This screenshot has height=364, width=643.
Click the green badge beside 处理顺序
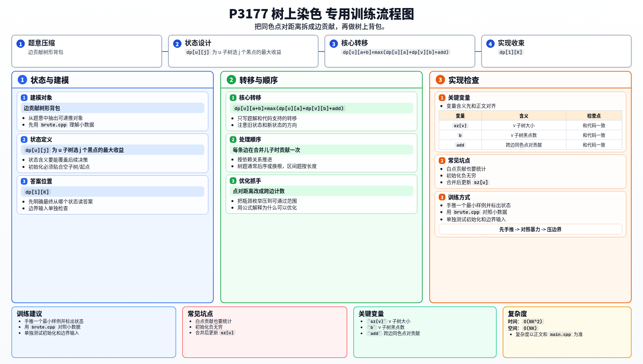[233, 140]
